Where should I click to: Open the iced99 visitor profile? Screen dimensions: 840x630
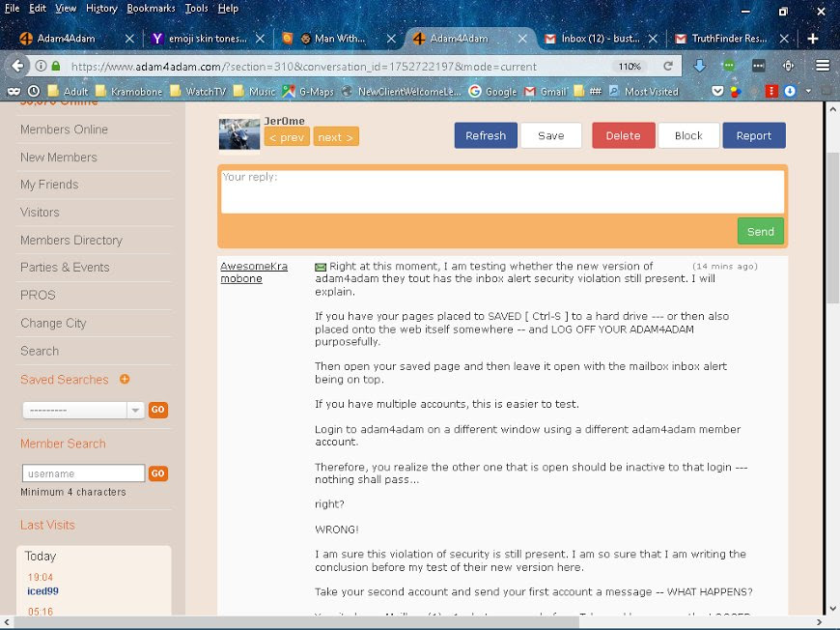coord(42,591)
